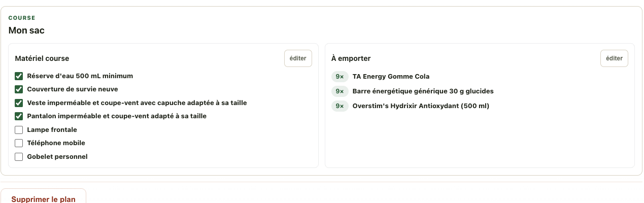
Task: Check the Téléphone mobile box
Action: click(x=19, y=143)
